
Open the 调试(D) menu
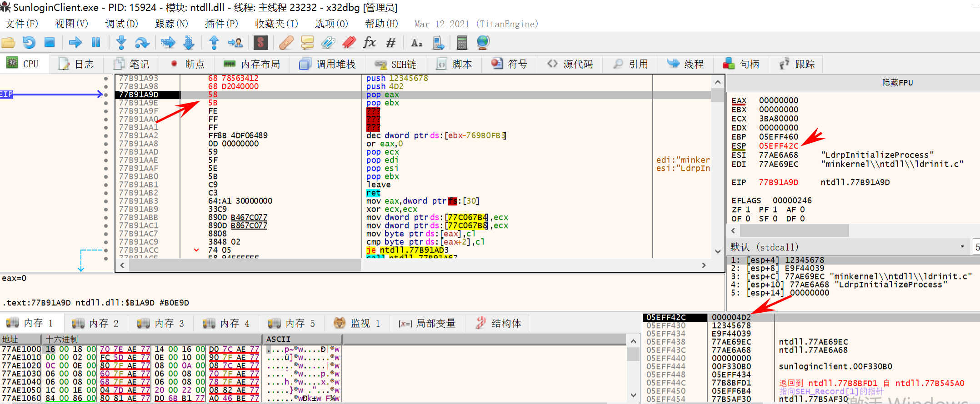click(x=121, y=24)
